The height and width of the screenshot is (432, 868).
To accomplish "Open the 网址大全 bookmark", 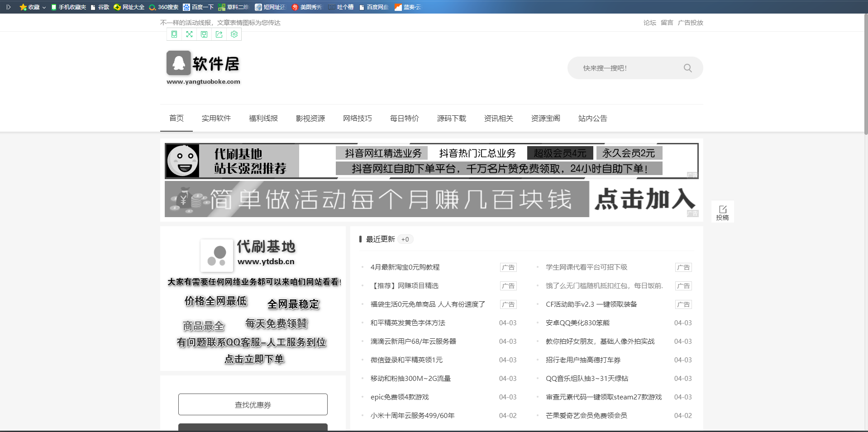I will click(x=129, y=7).
